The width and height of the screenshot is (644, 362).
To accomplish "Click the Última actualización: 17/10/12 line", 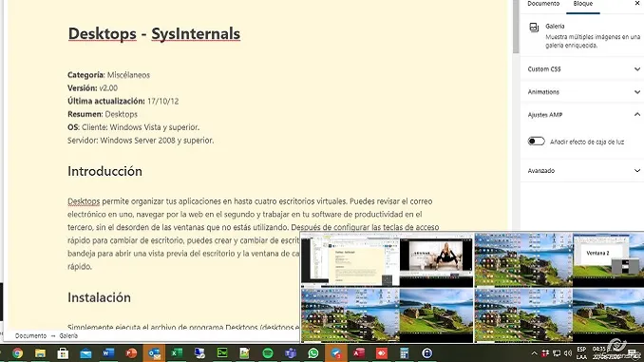I will click(x=123, y=101).
